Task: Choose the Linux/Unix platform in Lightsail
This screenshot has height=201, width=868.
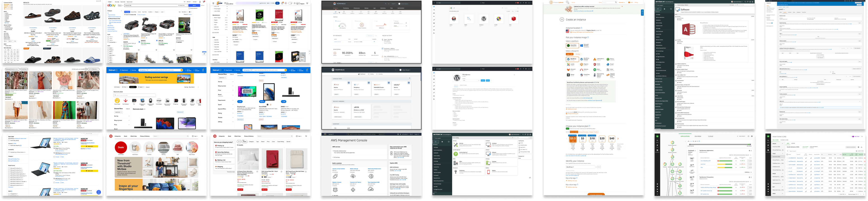Action: tap(572, 45)
